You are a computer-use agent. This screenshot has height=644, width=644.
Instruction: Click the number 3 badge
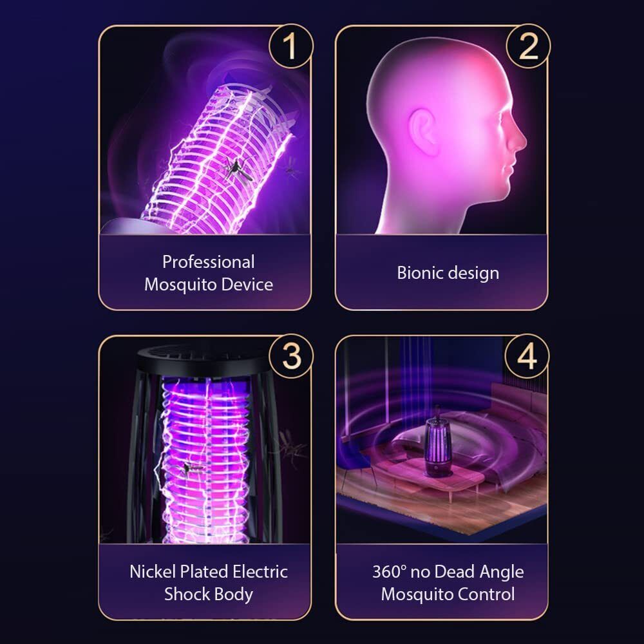click(291, 356)
